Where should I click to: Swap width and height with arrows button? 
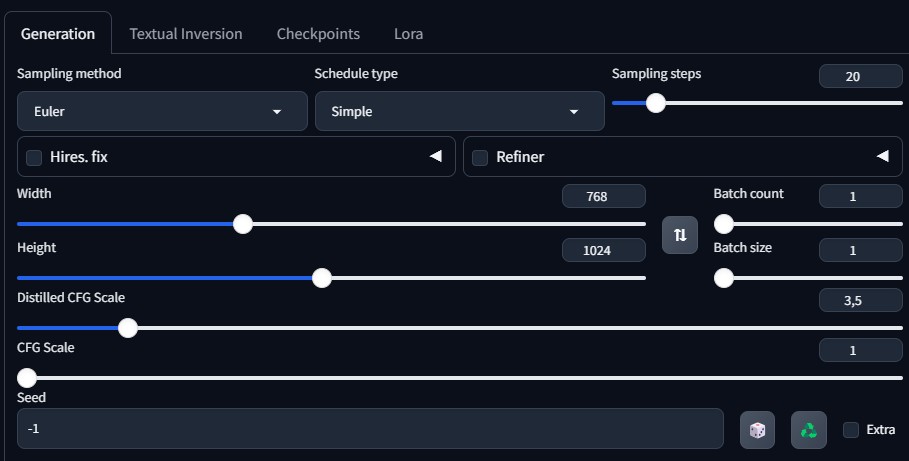(680, 235)
